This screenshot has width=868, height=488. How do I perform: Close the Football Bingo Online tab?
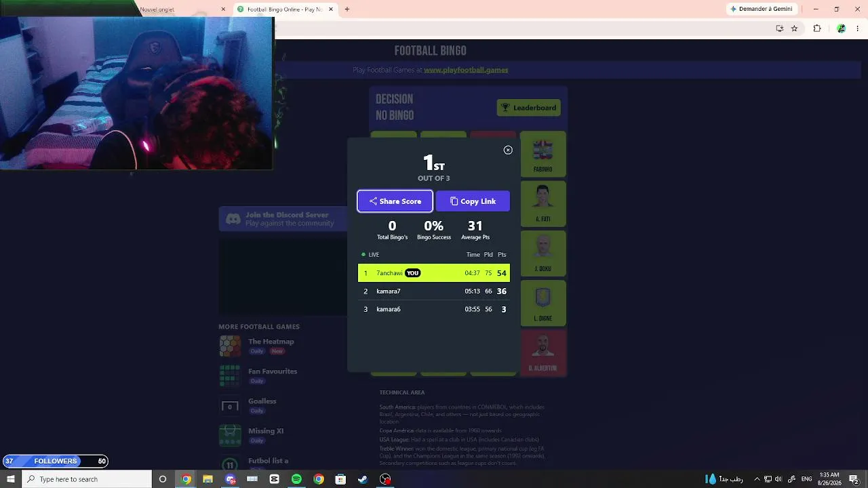[x=331, y=9]
